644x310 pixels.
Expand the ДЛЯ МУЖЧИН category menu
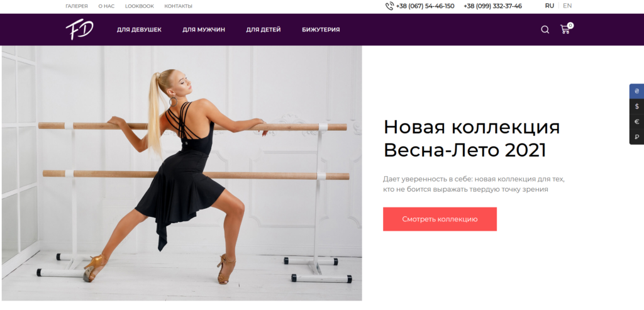coord(204,30)
